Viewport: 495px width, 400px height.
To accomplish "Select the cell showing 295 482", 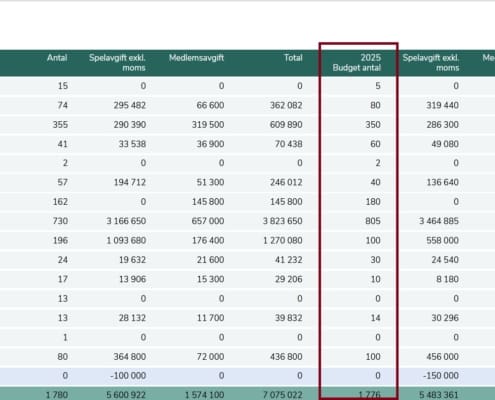I will [130, 105].
